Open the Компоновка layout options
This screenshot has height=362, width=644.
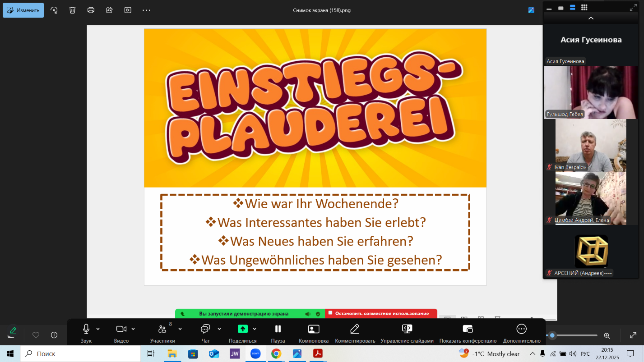[x=314, y=329]
